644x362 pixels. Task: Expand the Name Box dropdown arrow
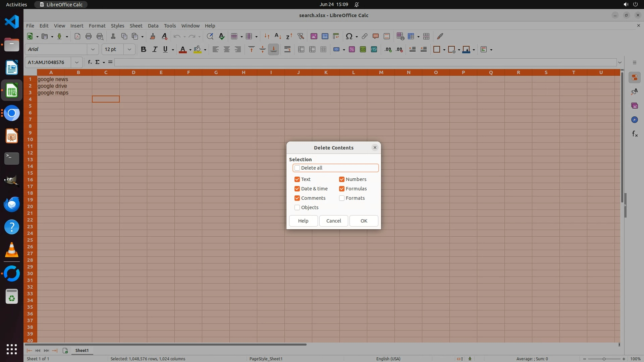click(77, 62)
